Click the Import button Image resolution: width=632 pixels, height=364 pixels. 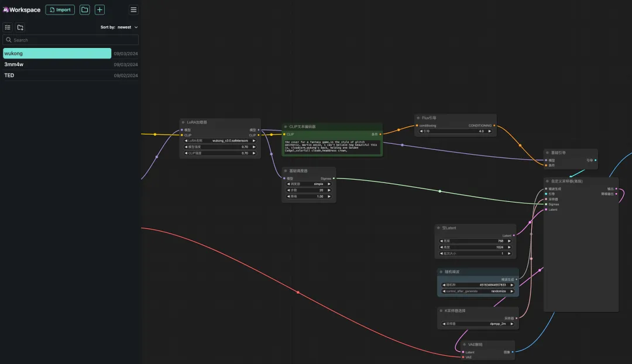60,10
